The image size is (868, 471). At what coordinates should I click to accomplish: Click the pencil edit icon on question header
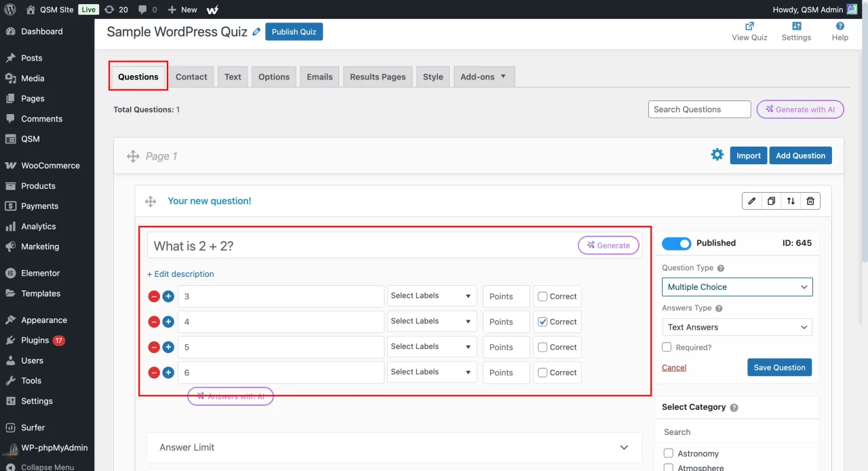tap(751, 201)
